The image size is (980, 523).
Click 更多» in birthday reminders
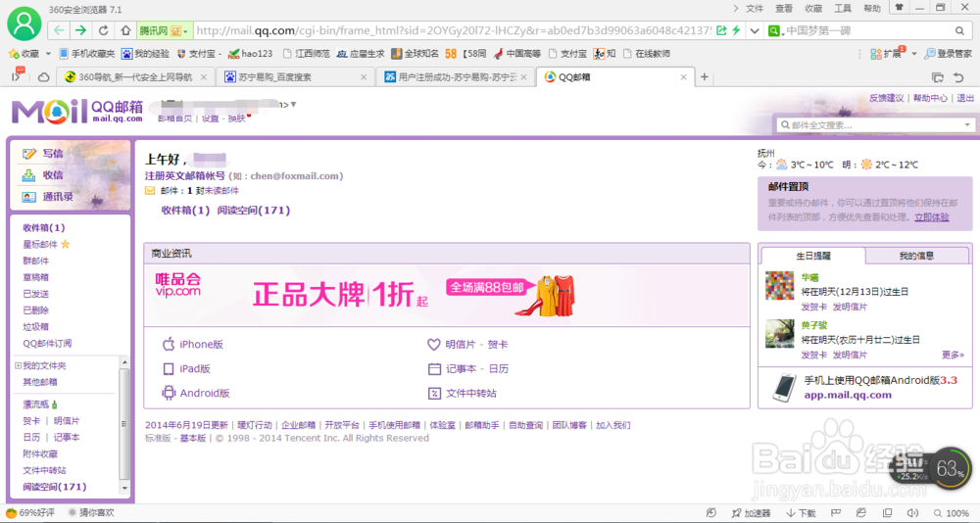click(953, 355)
